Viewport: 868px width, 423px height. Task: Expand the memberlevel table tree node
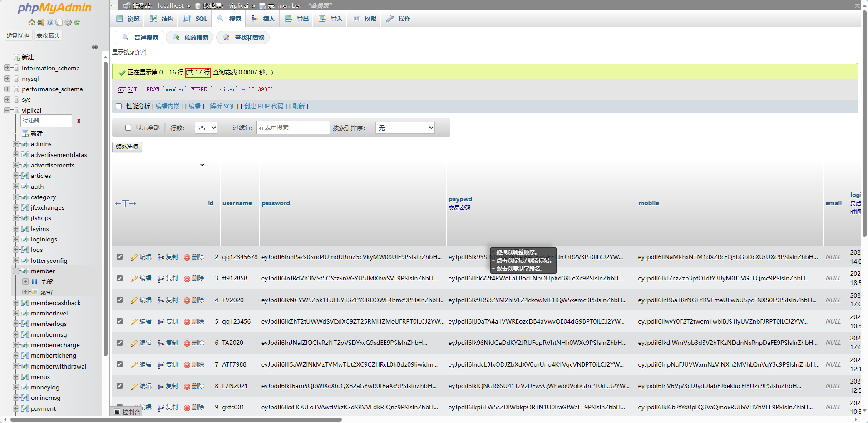pos(16,313)
